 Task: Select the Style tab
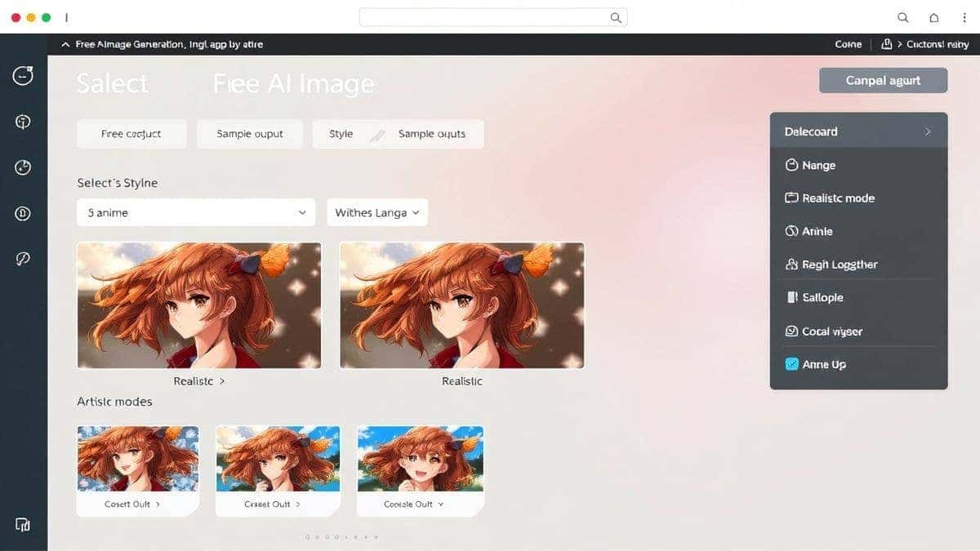[x=341, y=134]
